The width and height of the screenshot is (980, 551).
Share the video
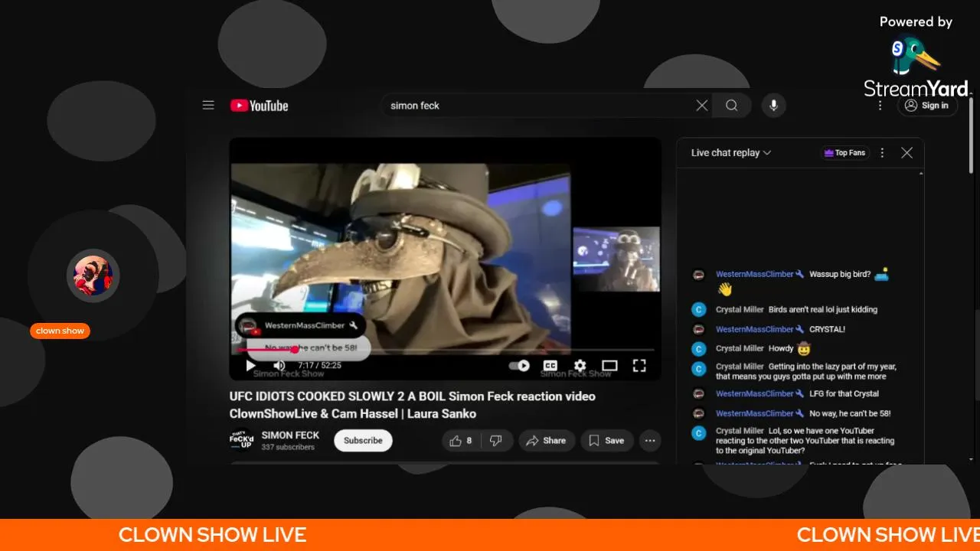546,441
